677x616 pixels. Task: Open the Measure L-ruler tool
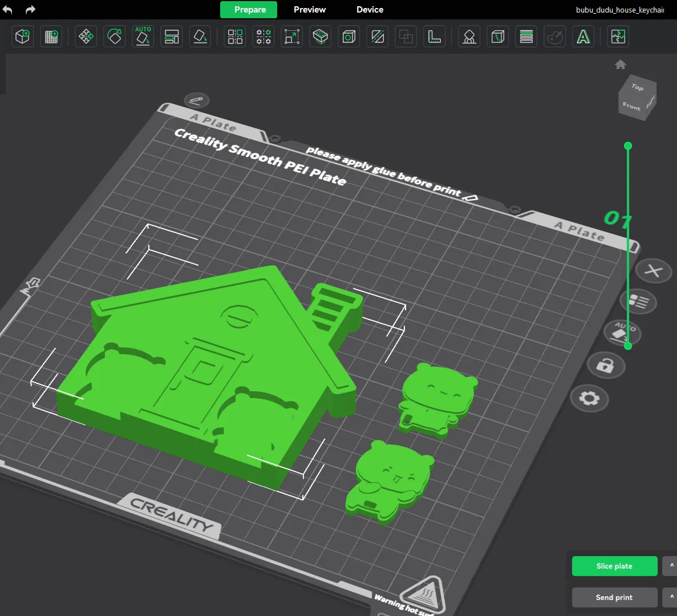pos(435,37)
